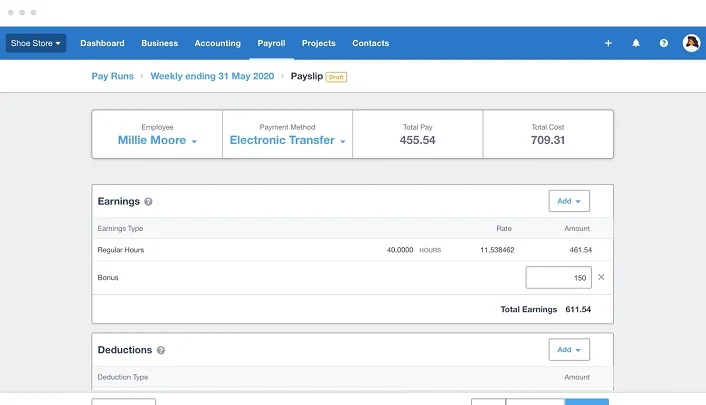Screen dimensions: 706x405
Task: Click the Regular Hours earnings row
Action: click(353, 250)
